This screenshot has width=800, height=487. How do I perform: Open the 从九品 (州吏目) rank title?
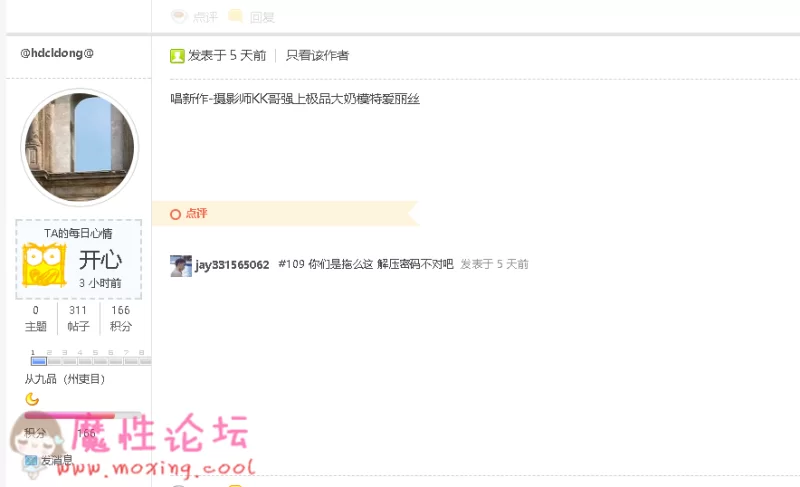pyautogui.click(x=65, y=379)
